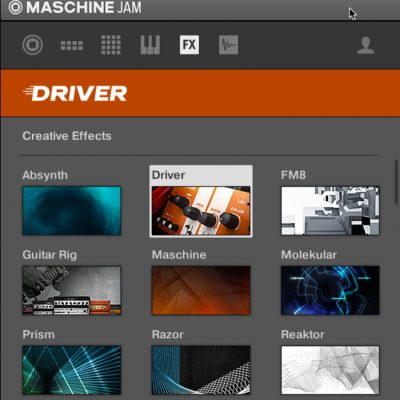Viewport: 400px width, 400px height.
Task: Select the Instruments keyboard icon
Action: click(150, 45)
